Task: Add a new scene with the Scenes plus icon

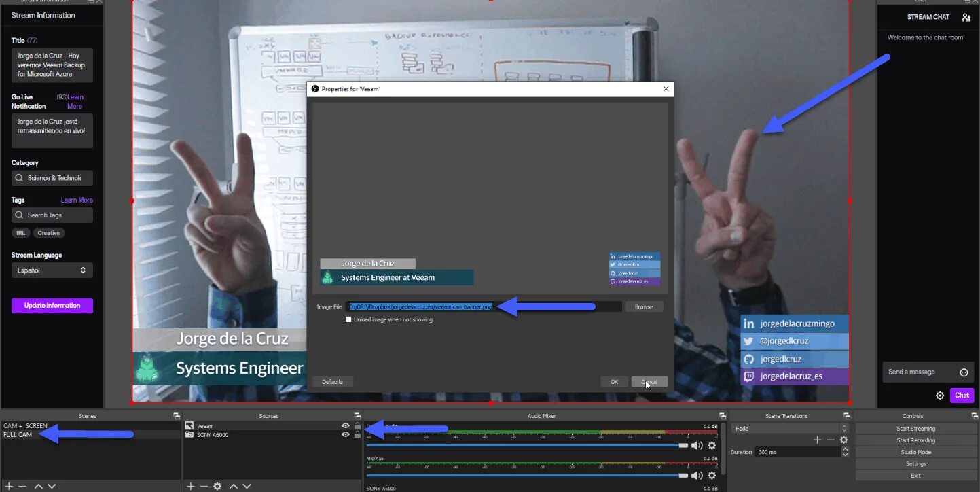Action: (10, 486)
